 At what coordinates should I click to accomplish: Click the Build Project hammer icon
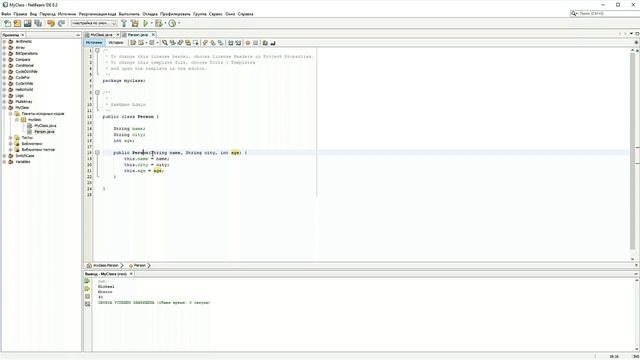(x=124, y=24)
